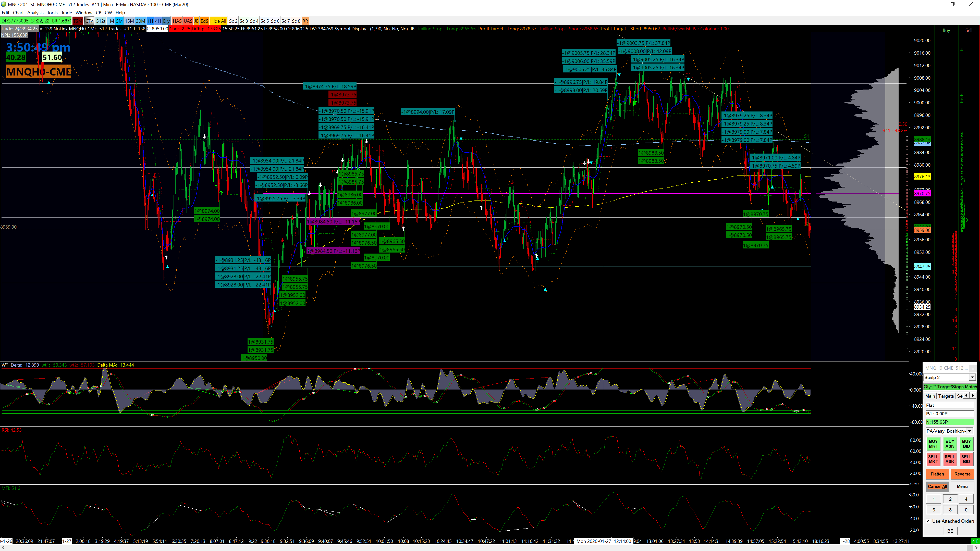
Task: Apply study collection Sc 8
Action: (296, 21)
